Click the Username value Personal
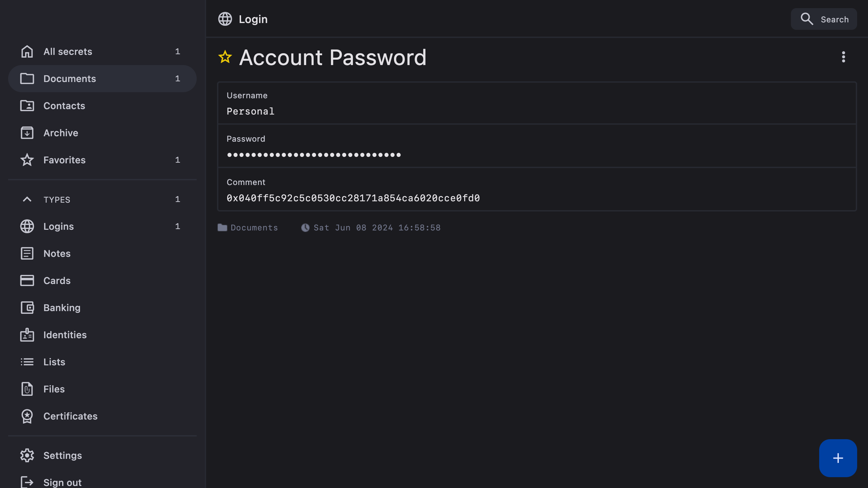The image size is (868, 488). click(251, 111)
